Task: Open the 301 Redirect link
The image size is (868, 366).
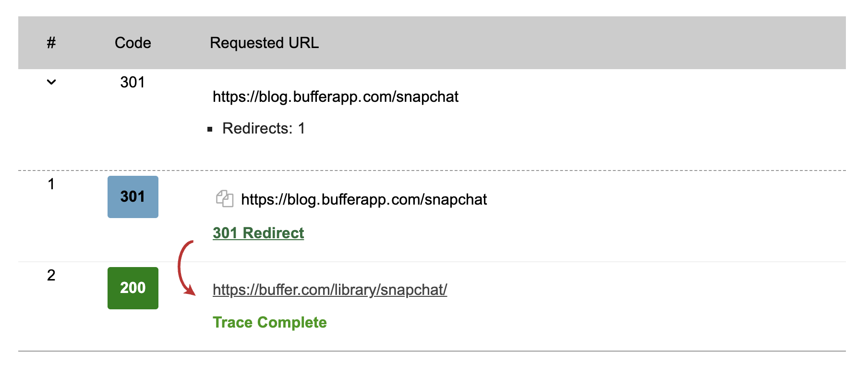Action: [258, 233]
